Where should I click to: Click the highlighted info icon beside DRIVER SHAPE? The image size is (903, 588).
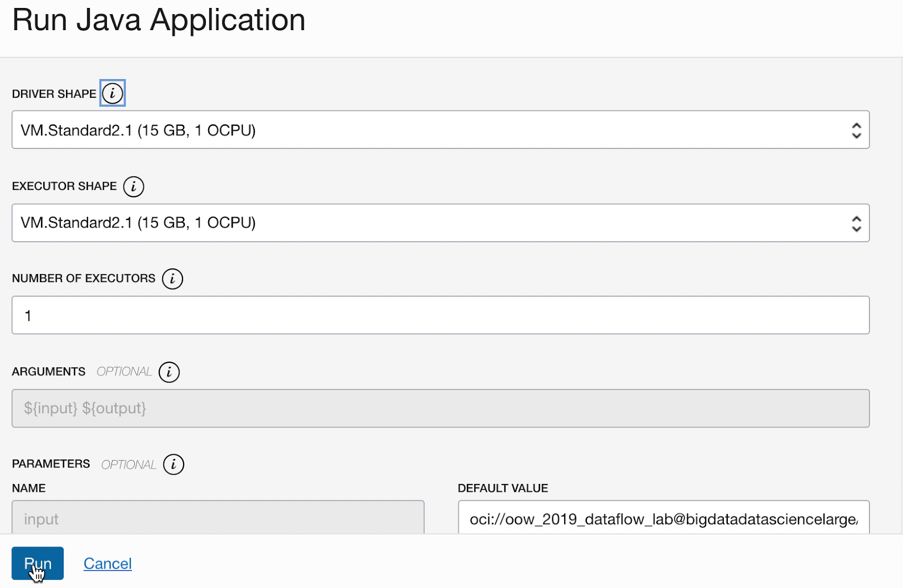click(112, 93)
